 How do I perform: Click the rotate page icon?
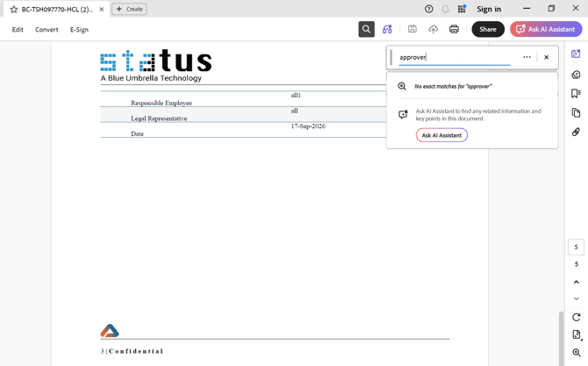pyautogui.click(x=577, y=317)
